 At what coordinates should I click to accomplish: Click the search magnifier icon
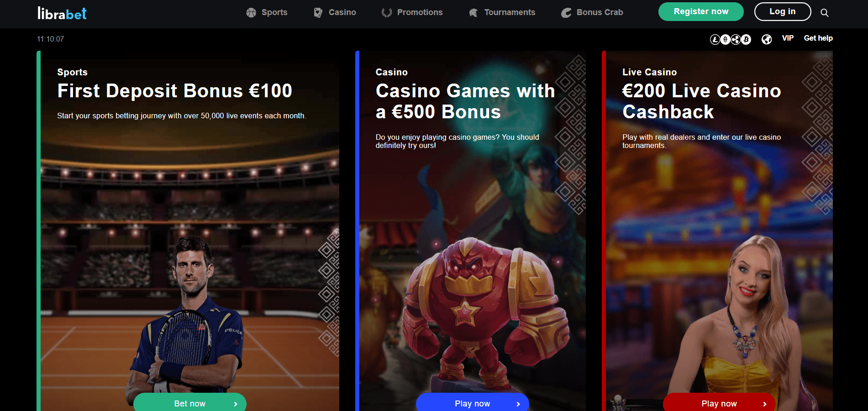[x=824, y=13]
